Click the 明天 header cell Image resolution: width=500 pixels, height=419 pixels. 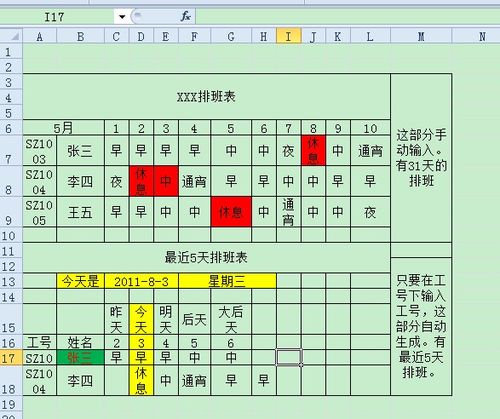(x=166, y=319)
